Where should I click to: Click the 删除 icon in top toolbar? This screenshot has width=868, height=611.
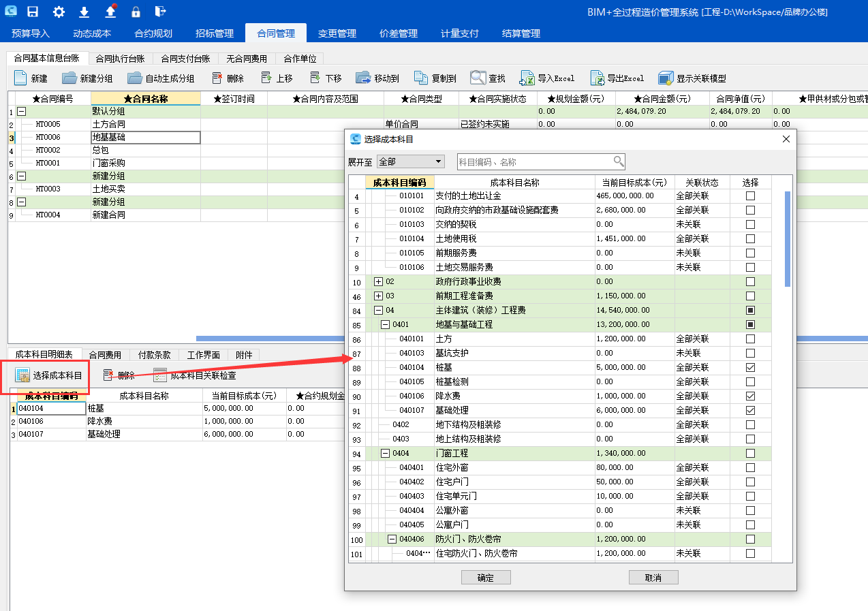[217, 78]
